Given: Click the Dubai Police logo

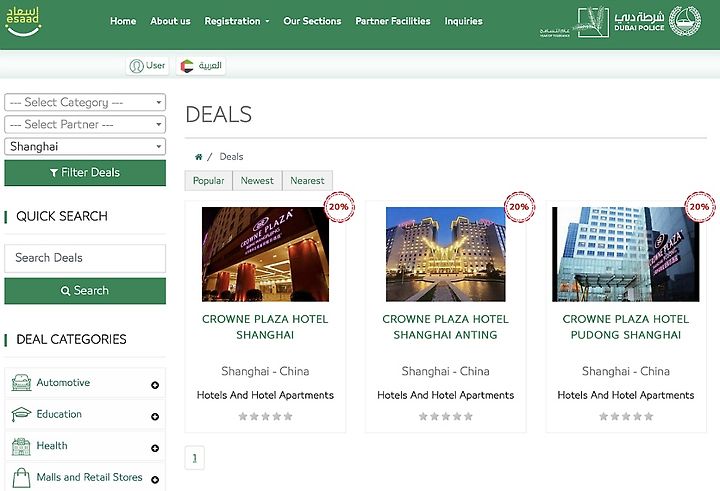Looking at the screenshot, I should (658, 21).
